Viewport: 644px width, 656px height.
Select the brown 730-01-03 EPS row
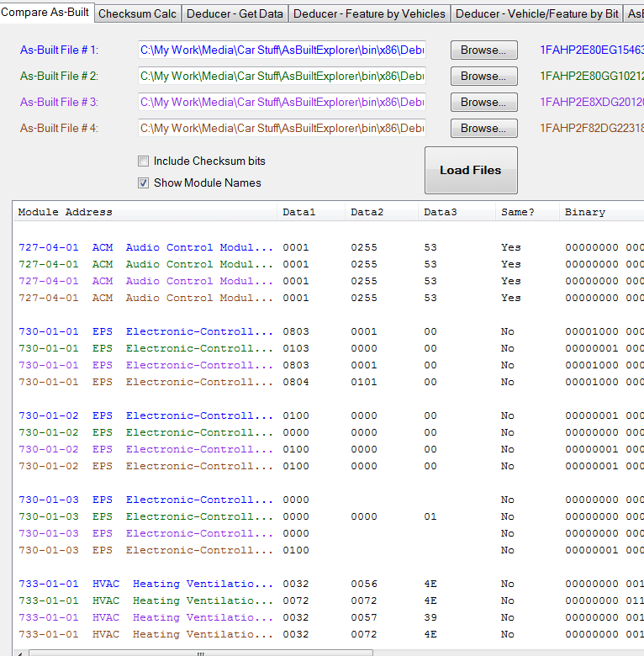coord(330,550)
